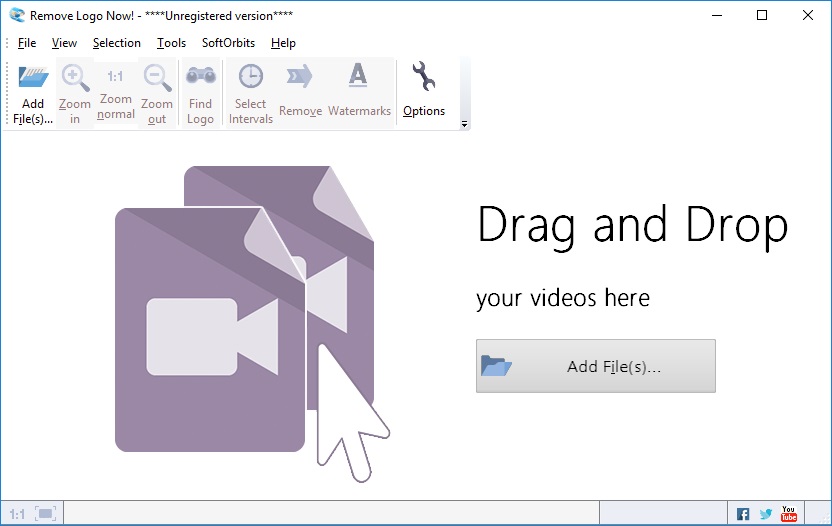Minimize the Remove Logo Now window
The width and height of the screenshot is (832, 526).
(717, 15)
